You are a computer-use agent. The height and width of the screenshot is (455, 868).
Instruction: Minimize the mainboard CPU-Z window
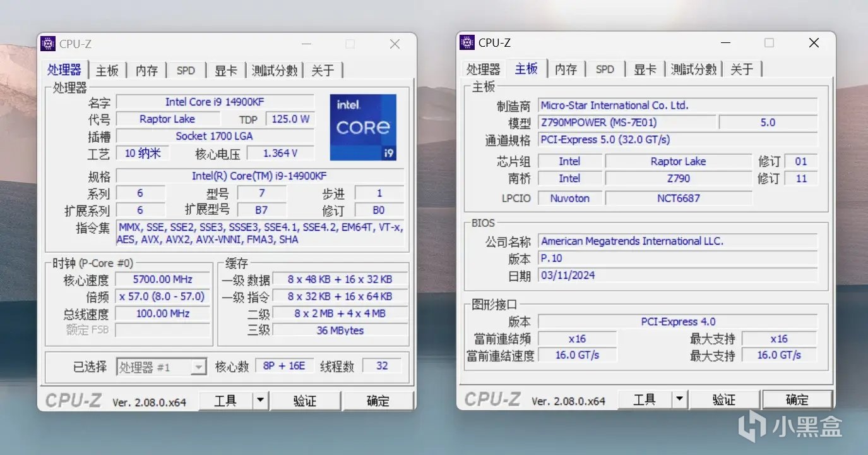(725, 42)
